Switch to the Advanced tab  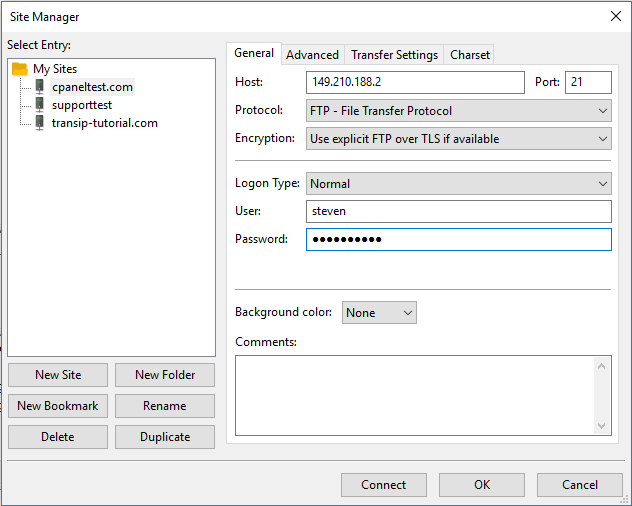312,54
